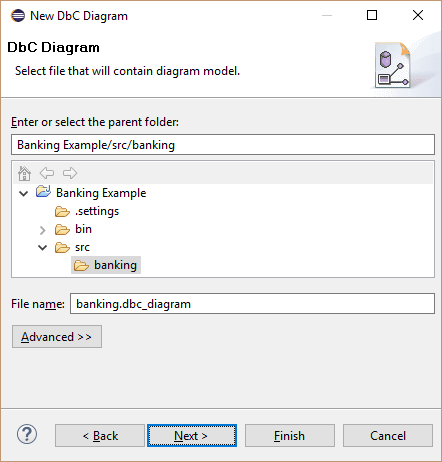Cancel the New DbC Diagram wizard
Image resolution: width=442 pixels, height=462 pixels.
pyautogui.click(x=388, y=435)
